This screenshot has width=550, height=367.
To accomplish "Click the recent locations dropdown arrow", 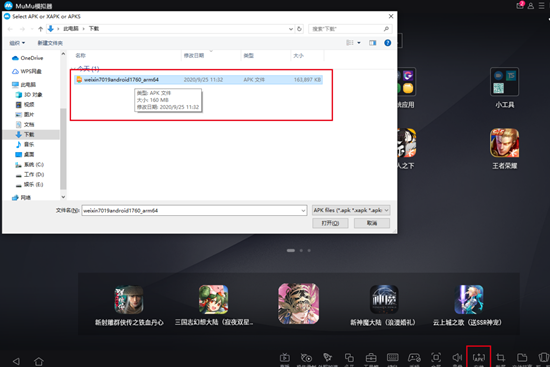I will (x=32, y=29).
